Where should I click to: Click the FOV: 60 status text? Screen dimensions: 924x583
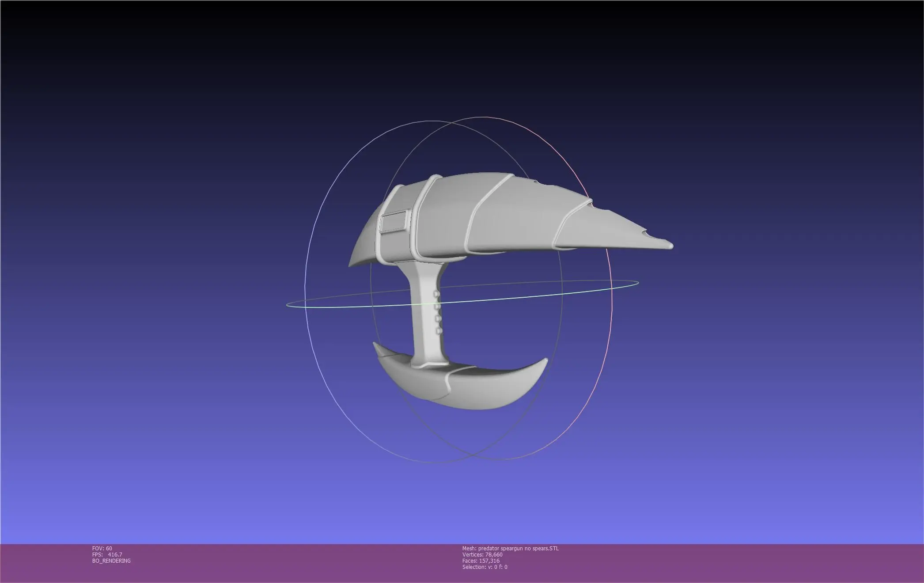click(102, 549)
